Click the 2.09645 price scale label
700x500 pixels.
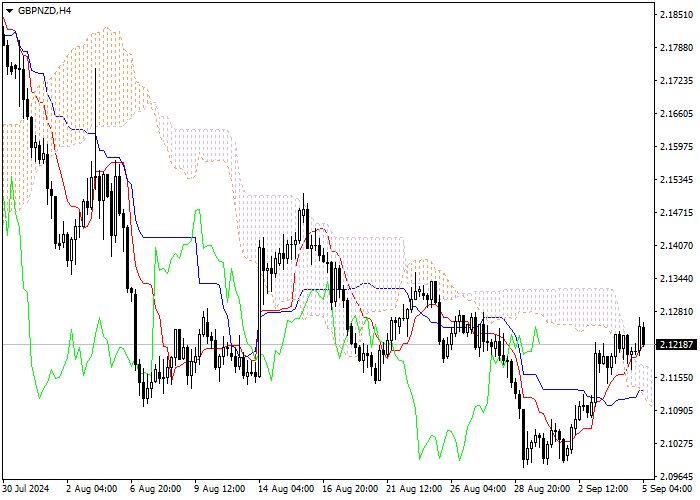coord(676,477)
